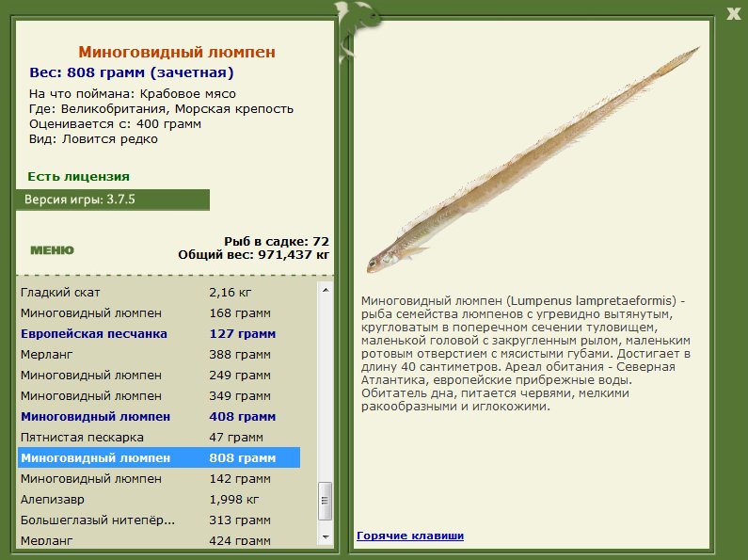Click the Оценивается с: 400 грамм line
The width and height of the screenshot is (748, 560).
[x=115, y=124]
